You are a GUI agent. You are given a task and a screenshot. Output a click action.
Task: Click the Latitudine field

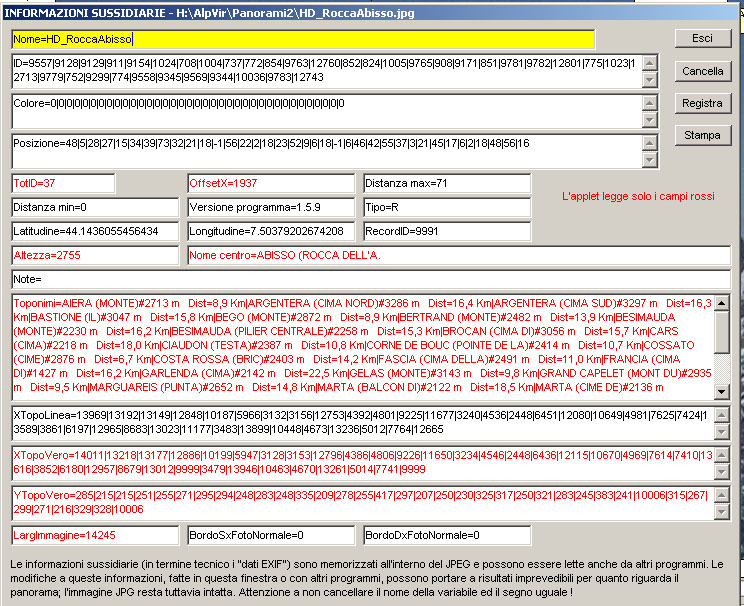95,231
